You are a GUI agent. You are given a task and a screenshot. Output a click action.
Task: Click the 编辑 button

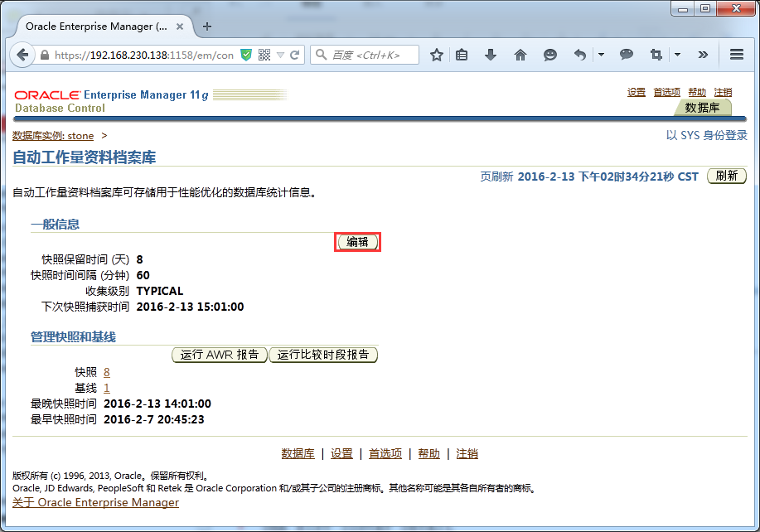coord(358,242)
